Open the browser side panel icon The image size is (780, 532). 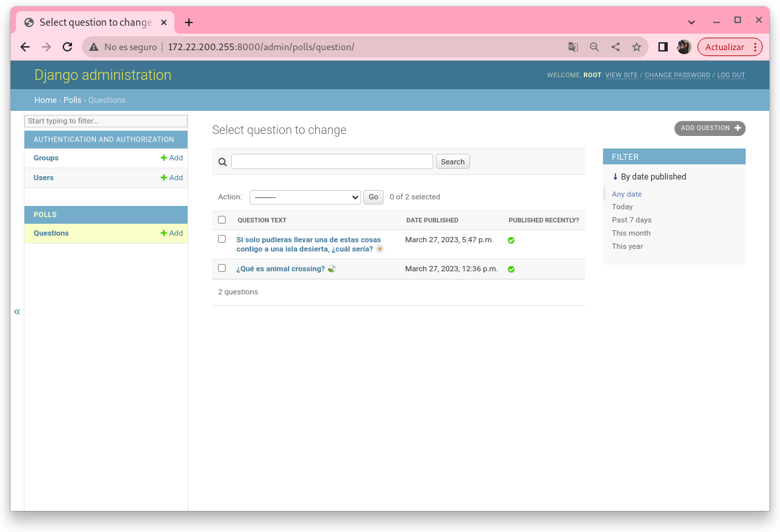[x=663, y=47]
